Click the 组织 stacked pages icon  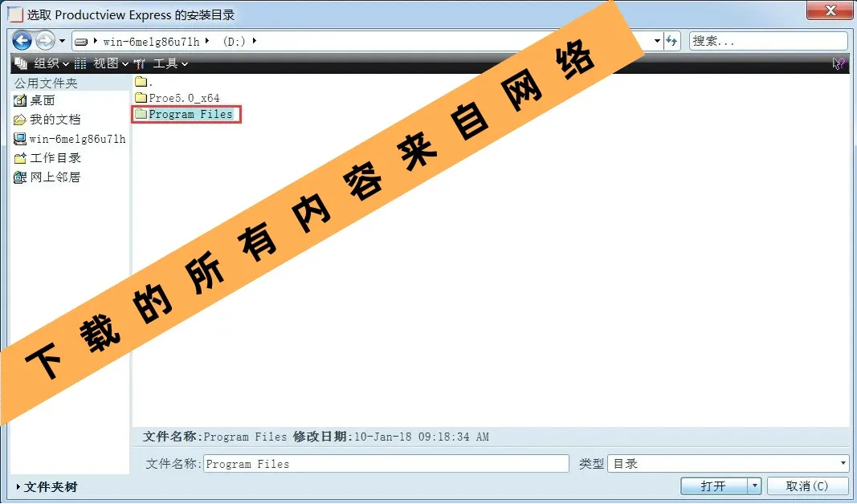[x=22, y=64]
